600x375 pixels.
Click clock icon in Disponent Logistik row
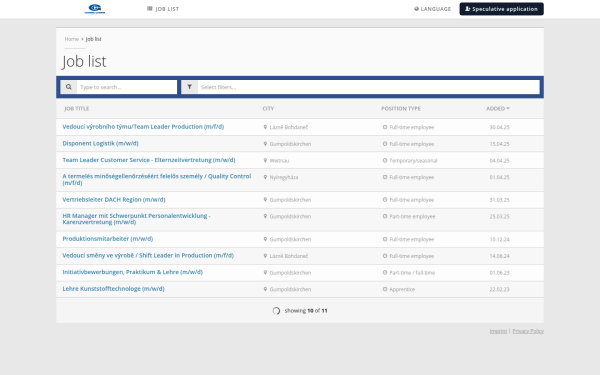(x=385, y=144)
